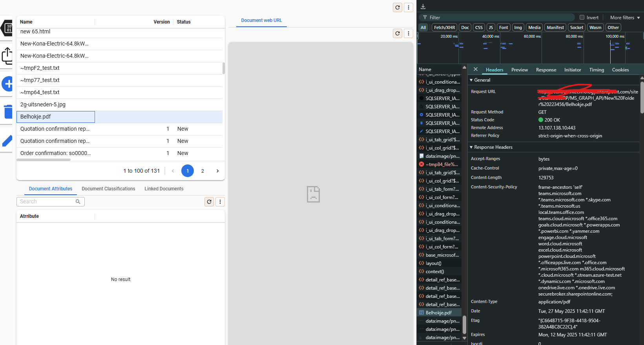Select the layout() network request

439,263
